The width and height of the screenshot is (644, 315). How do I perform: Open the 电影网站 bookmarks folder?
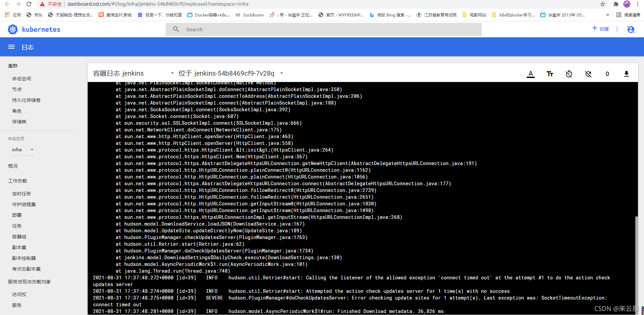(474, 15)
